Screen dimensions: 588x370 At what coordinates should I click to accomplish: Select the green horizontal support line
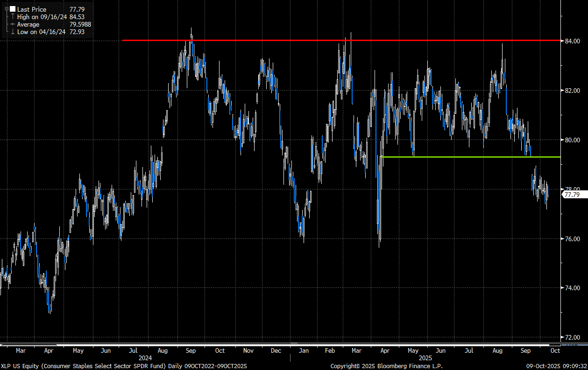pos(471,157)
